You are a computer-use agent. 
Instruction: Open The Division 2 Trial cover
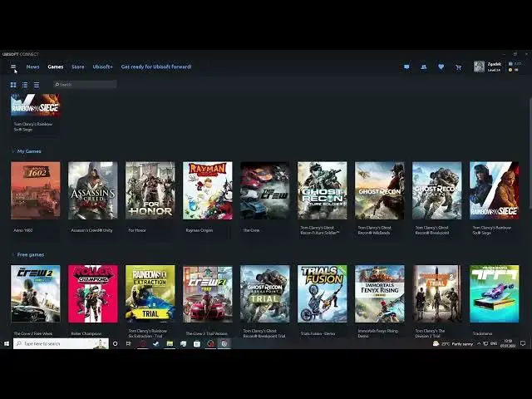pyautogui.click(x=437, y=293)
